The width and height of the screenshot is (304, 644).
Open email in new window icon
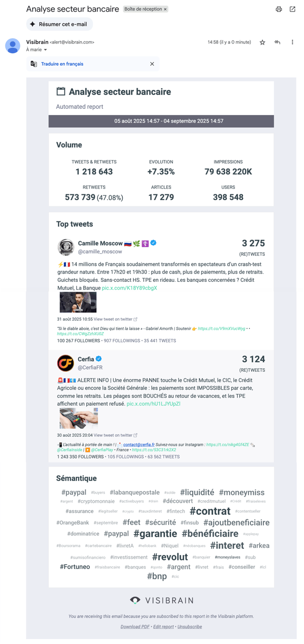[292, 9]
